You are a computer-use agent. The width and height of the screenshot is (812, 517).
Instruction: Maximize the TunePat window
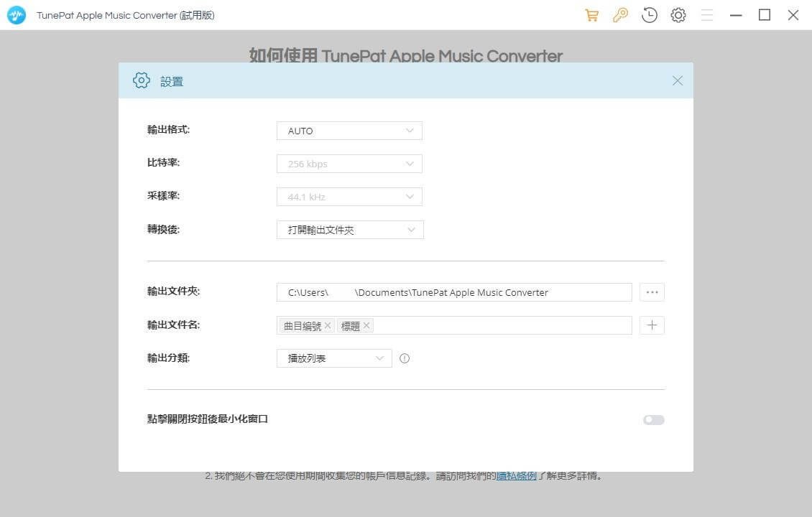(765, 15)
